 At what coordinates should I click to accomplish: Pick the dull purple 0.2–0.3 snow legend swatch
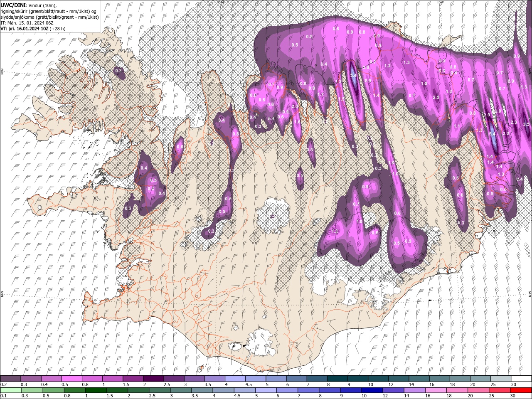pyautogui.click(x=10, y=378)
